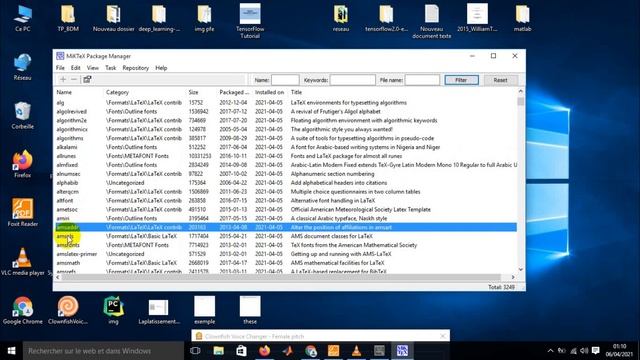Select the TensorFlow Tutorial desktop file
This screenshot has height=360, width=640.
click(x=250, y=21)
